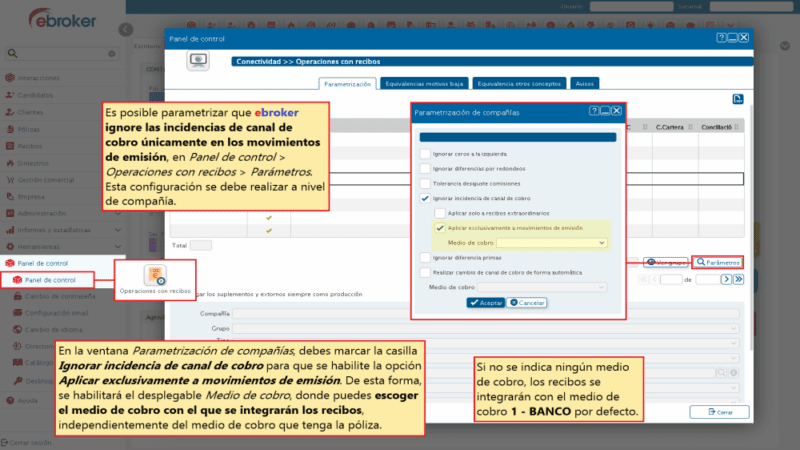This screenshot has width=800, height=450.
Task: Open Empresa in the sidebar
Action: 31,196
